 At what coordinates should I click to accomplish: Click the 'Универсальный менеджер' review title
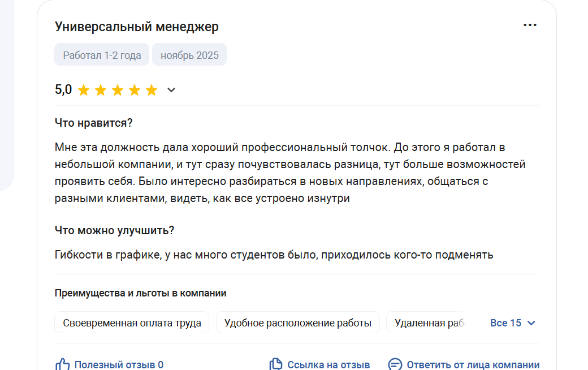136,27
